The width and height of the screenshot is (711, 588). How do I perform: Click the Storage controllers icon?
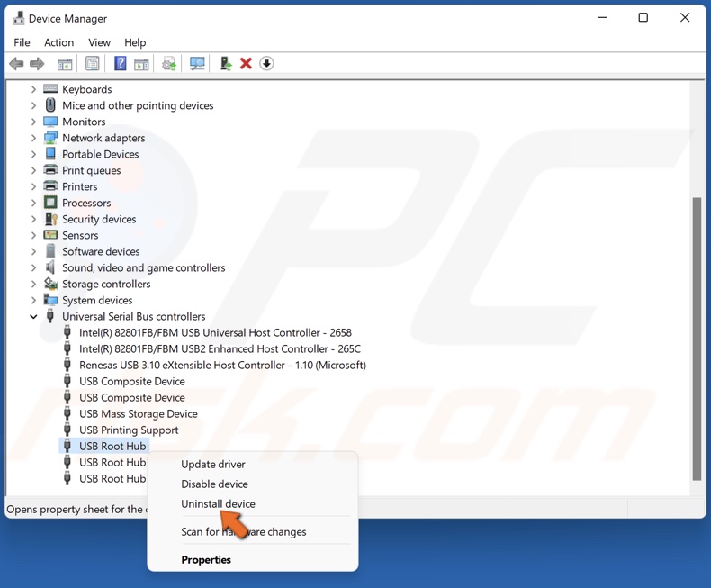(x=50, y=284)
